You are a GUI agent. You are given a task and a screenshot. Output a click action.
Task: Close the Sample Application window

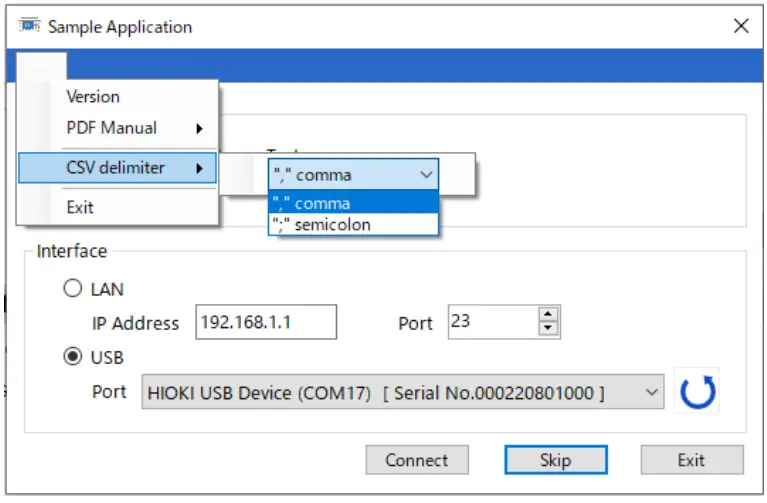tap(741, 27)
